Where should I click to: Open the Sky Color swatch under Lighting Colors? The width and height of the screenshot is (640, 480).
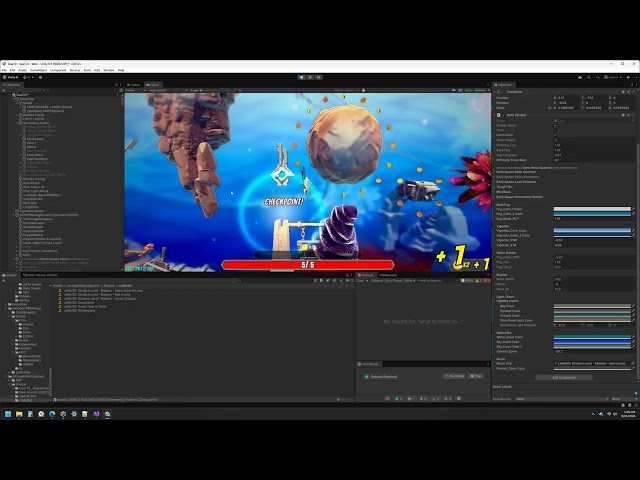tap(592, 306)
